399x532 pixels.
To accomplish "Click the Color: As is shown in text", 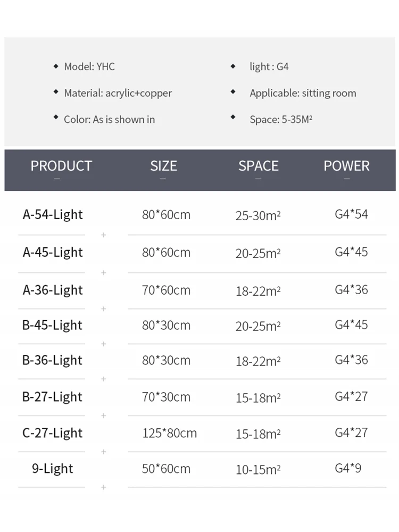I will click(x=110, y=119).
